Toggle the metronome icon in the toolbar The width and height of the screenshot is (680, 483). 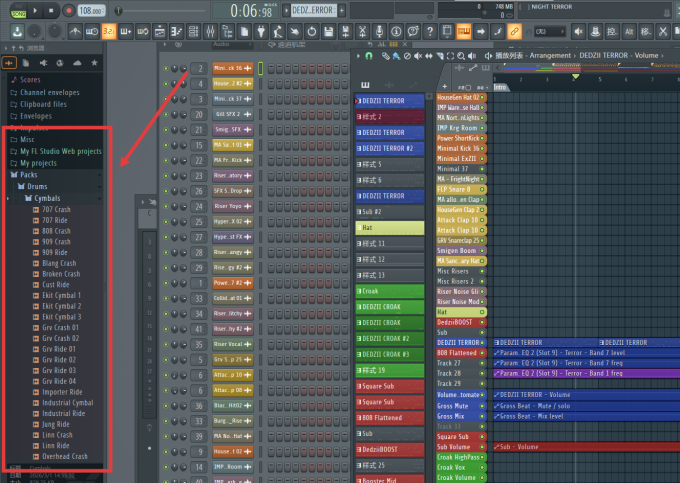pyautogui.click(x=75, y=31)
